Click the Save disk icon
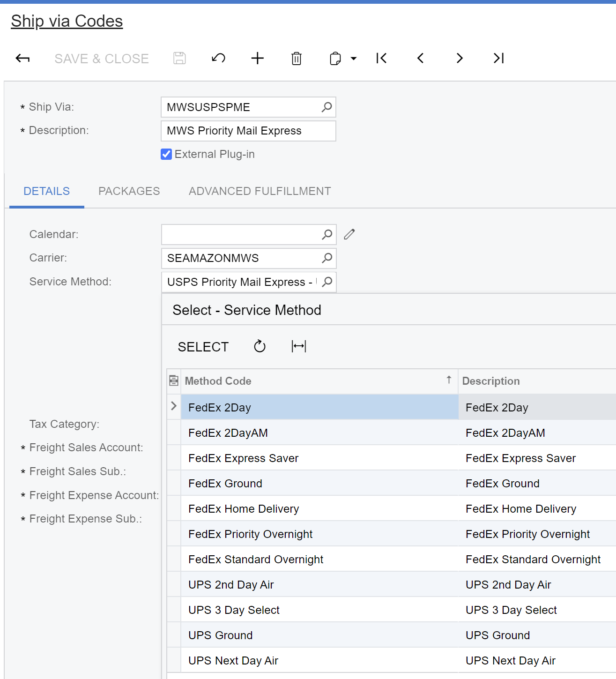This screenshot has height=679, width=616. point(179,59)
